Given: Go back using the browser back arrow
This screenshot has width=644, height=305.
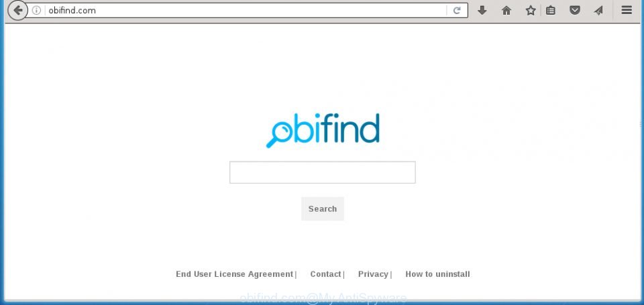Looking at the screenshot, I should click(17, 10).
